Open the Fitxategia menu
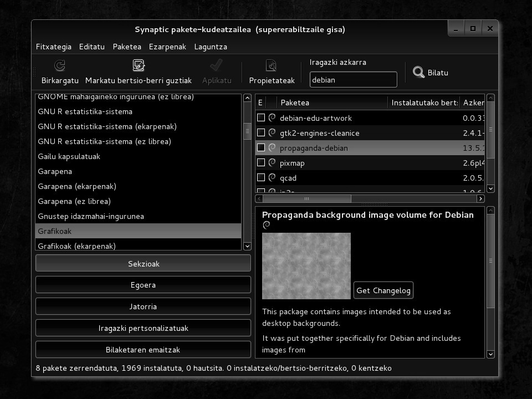 pos(54,47)
